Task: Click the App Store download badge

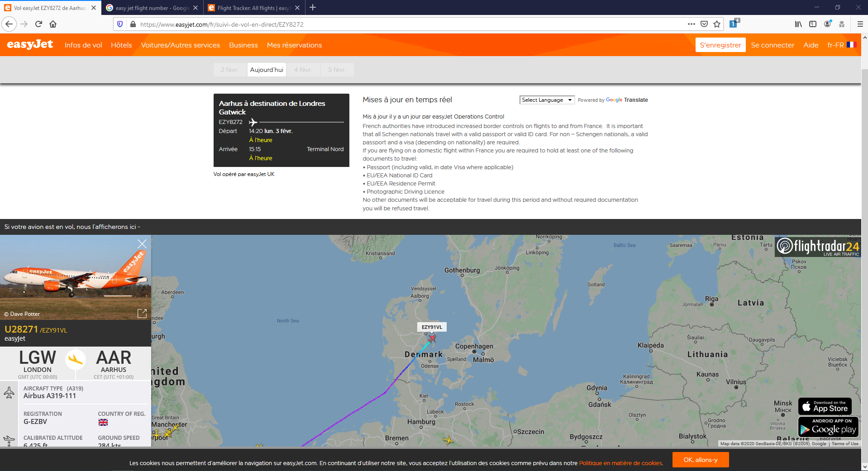Action: [824, 406]
